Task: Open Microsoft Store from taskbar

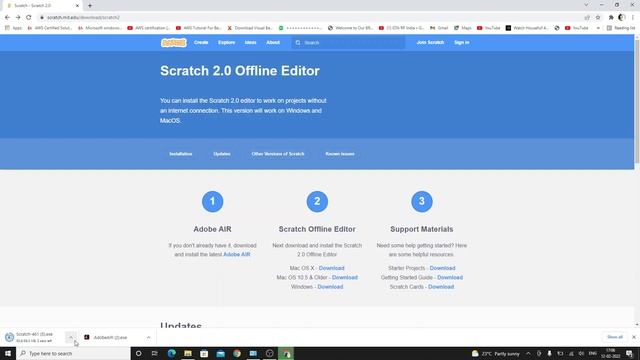Action: click(x=204, y=353)
